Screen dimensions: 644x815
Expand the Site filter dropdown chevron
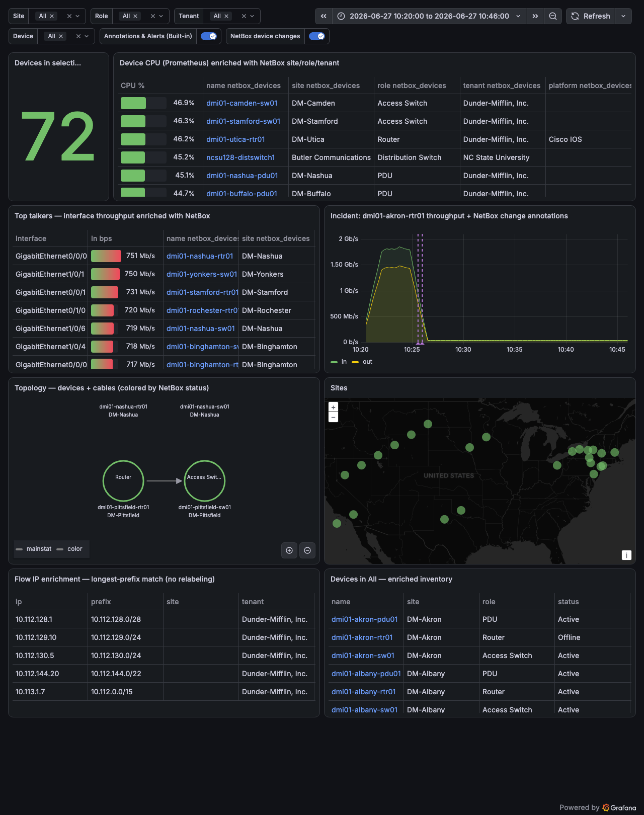pyautogui.click(x=77, y=16)
